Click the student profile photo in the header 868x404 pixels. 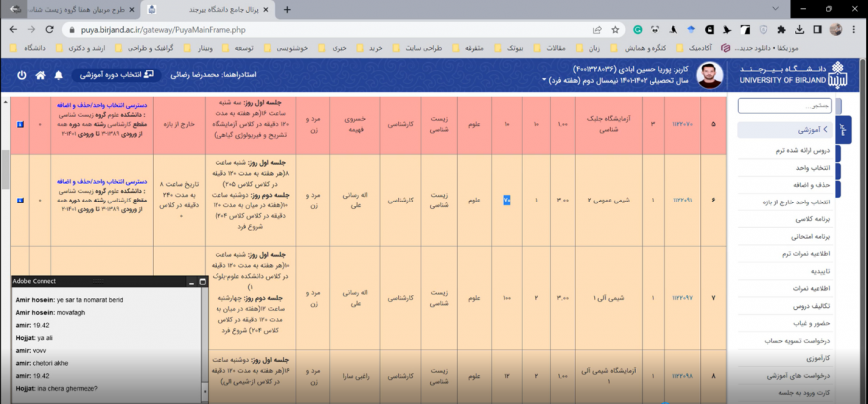pyautogui.click(x=710, y=75)
